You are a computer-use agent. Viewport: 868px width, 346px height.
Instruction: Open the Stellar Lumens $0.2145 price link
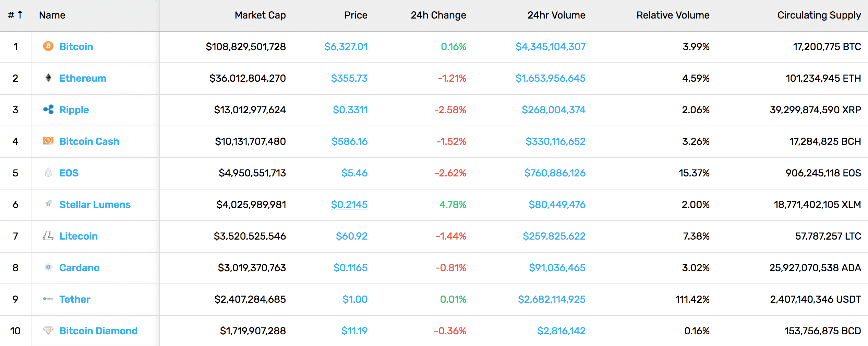349,205
